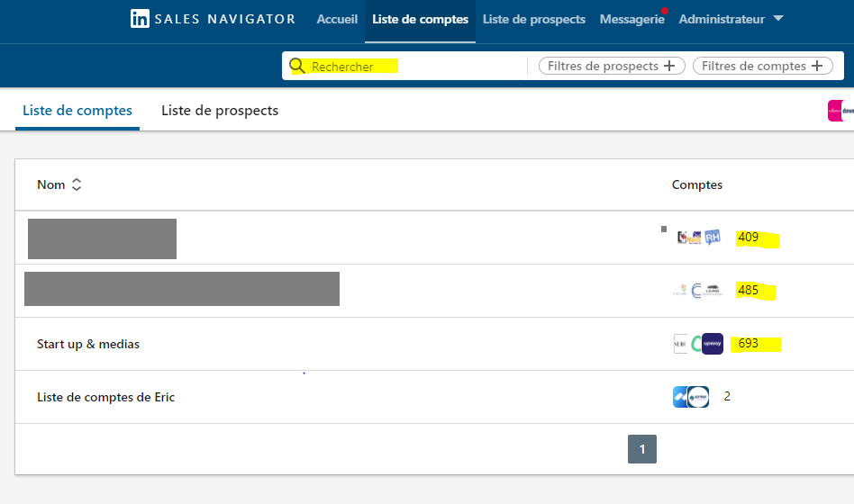Click the magnifying glass search icon

point(297,66)
